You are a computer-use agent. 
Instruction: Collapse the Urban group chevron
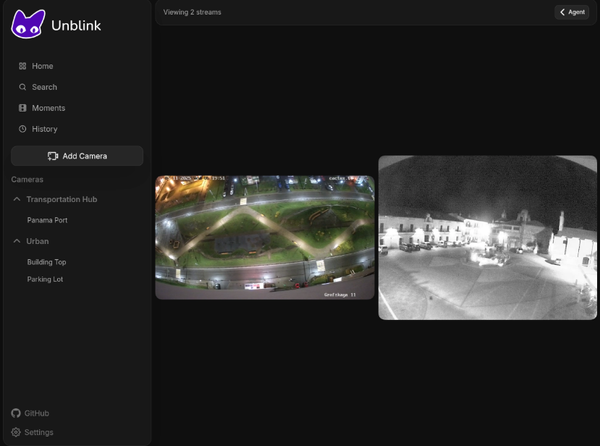[17, 241]
